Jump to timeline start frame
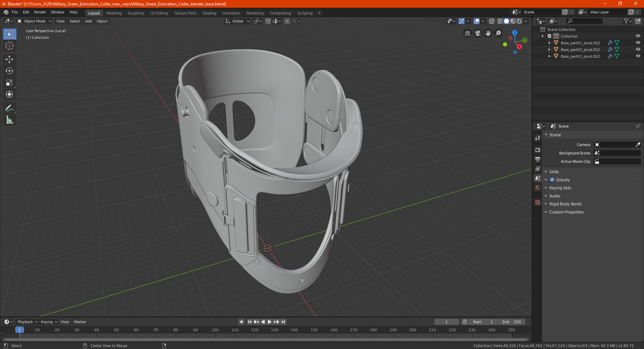 click(250, 322)
